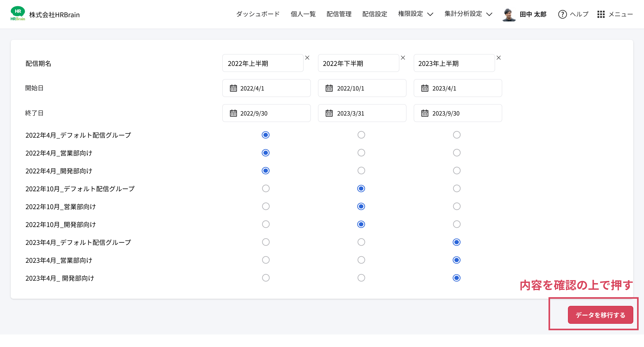Edit the 2022年上半期 period name field

tap(263, 63)
